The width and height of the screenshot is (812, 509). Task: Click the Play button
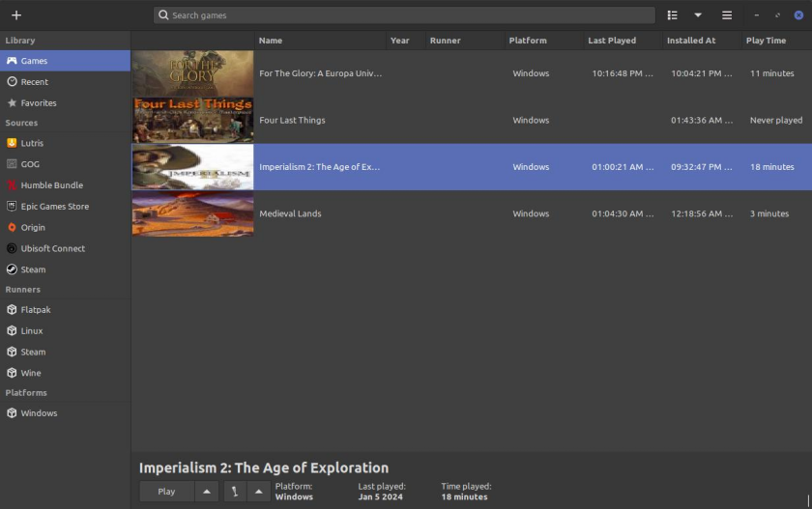point(166,492)
